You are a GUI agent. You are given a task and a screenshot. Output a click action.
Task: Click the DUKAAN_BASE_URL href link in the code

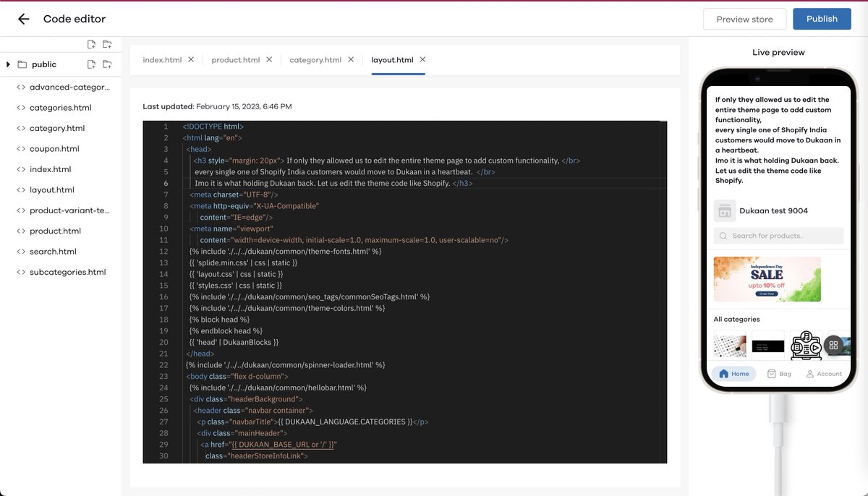click(x=282, y=445)
